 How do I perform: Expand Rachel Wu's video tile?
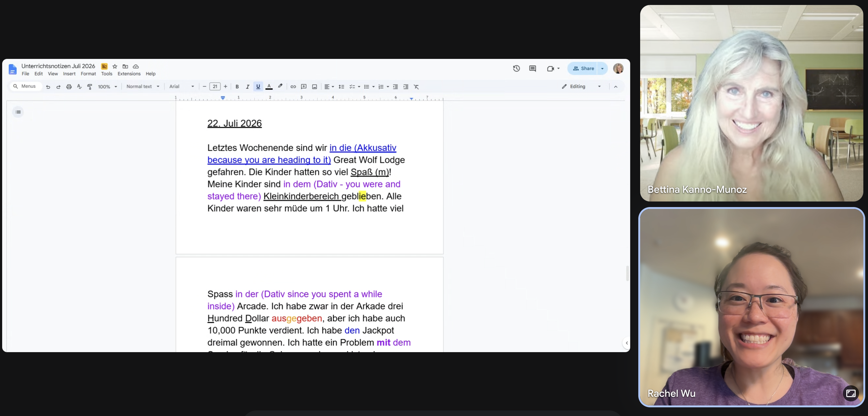850,393
